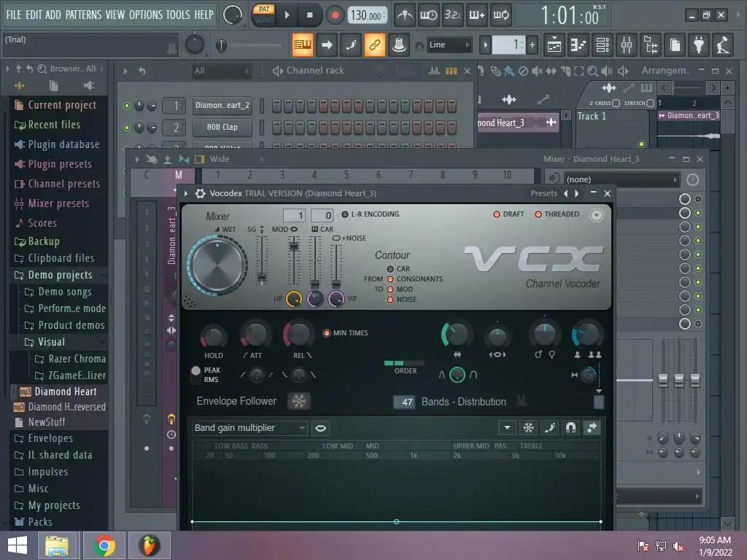
Task: Click the M master mixer track
Action: coord(179,175)
